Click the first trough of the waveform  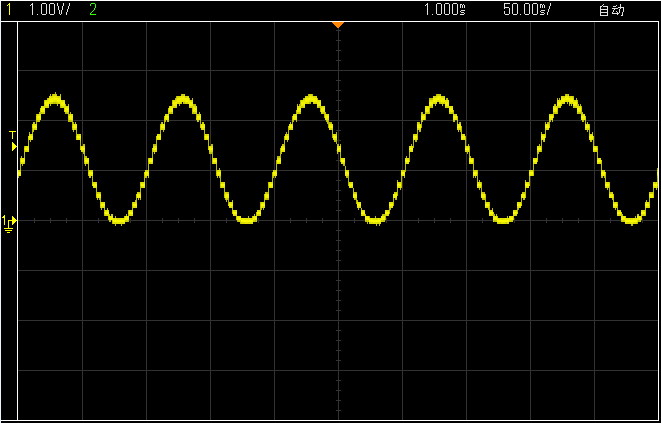coord(118,220)
